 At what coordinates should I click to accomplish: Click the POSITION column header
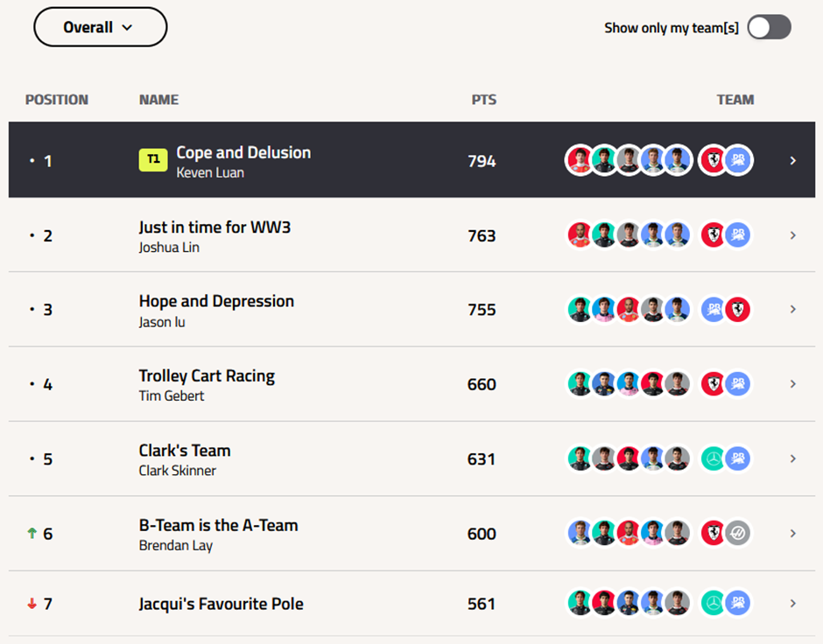point(57,100)
